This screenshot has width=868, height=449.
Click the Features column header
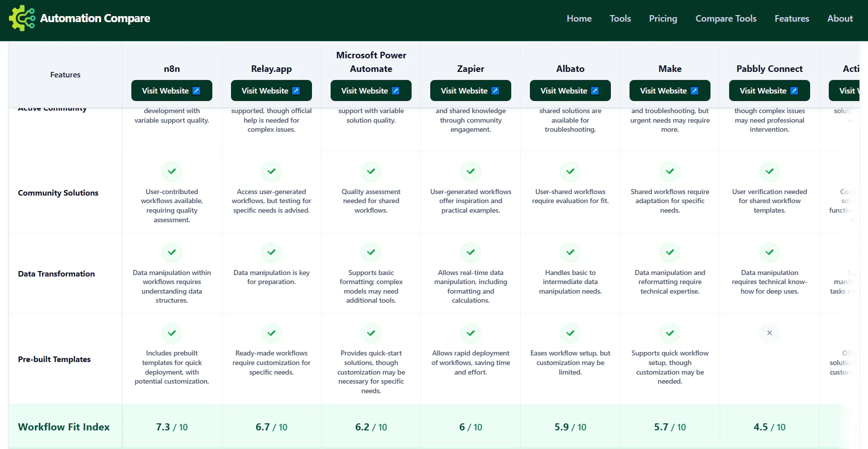click(65, 75)
